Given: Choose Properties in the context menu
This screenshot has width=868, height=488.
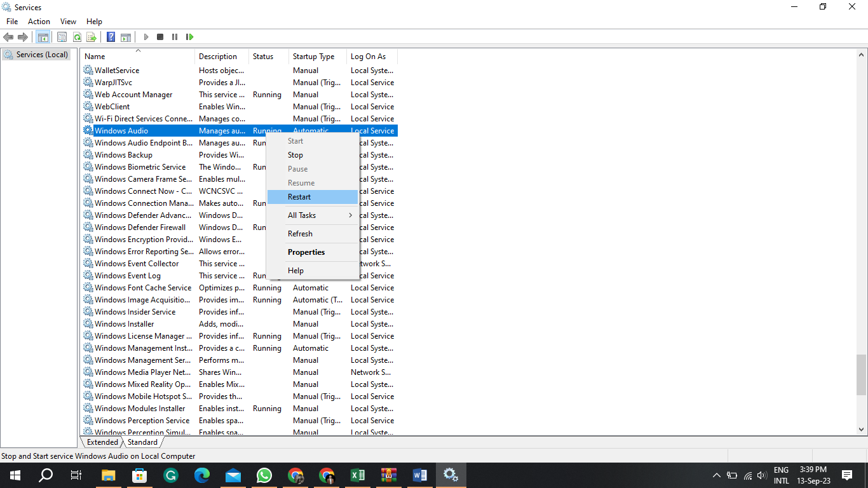Looking at the screenshot, I should [313, 252].
